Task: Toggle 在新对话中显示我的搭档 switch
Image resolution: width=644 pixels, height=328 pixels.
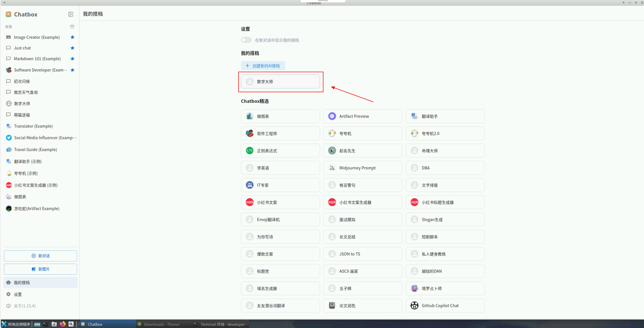Action: pos(246,40)
